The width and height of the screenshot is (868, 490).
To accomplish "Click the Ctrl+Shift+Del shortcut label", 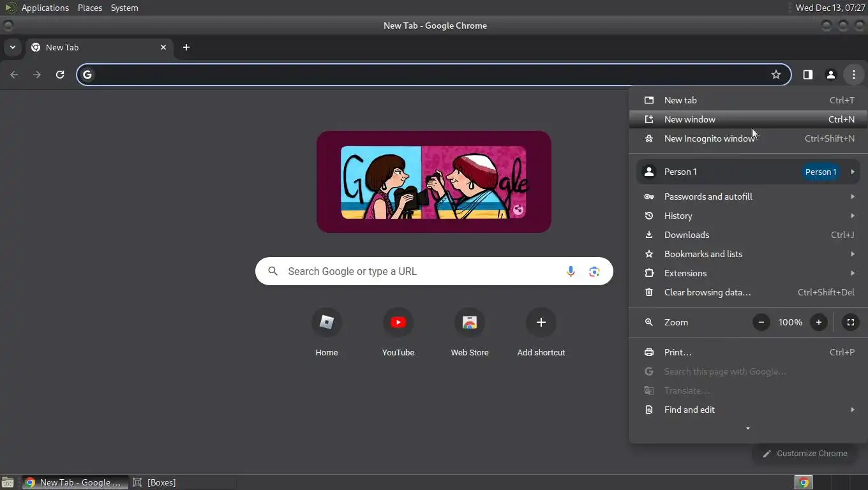I will point(826,292).
